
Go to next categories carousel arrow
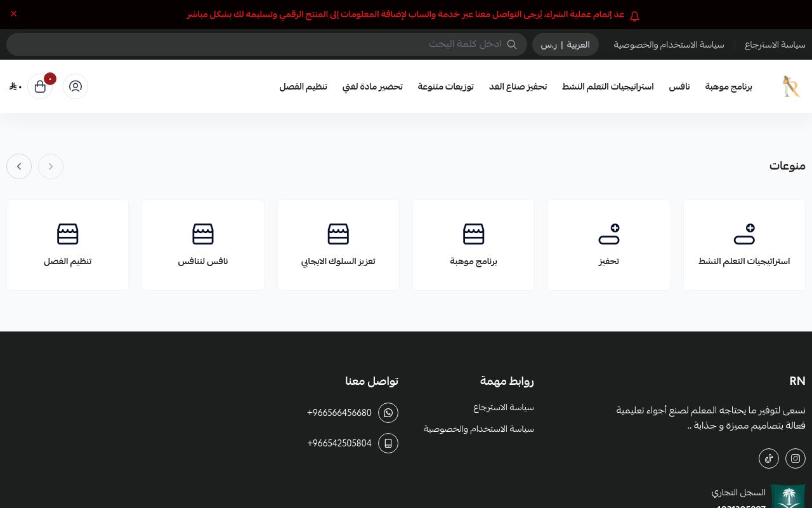[x=19, y=166]
